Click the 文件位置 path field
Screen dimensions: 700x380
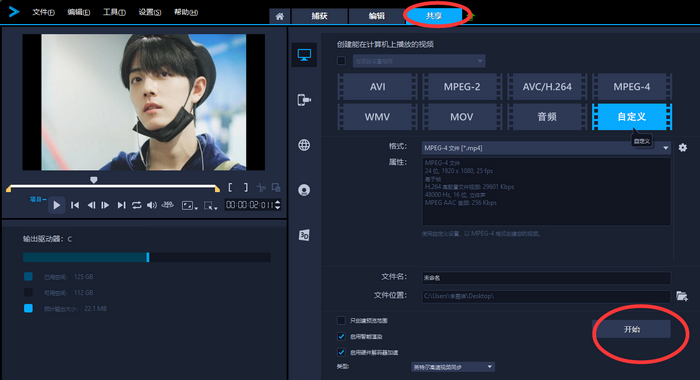(x=546, y=296)
